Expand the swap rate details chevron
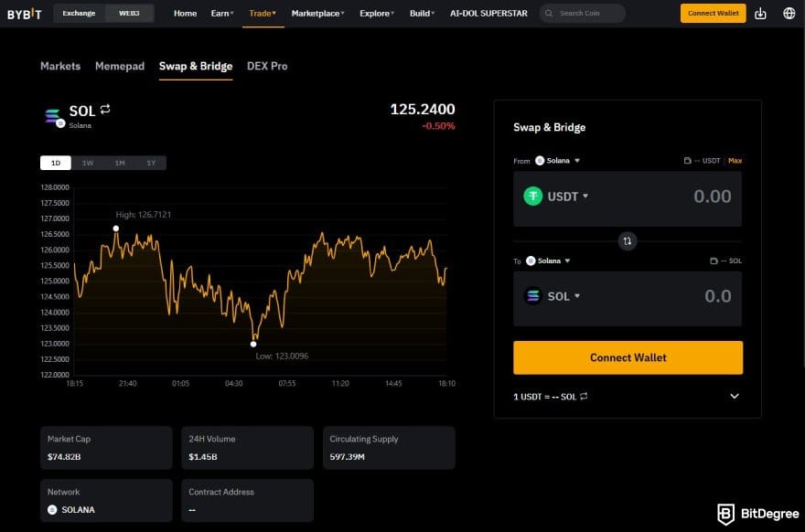This screenshot has width=805, height=532. 735,396
